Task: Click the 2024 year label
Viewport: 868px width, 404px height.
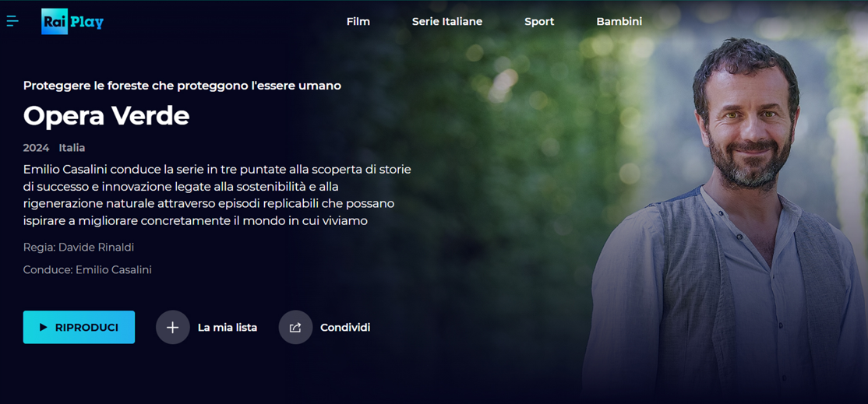Action: [36, 148]
